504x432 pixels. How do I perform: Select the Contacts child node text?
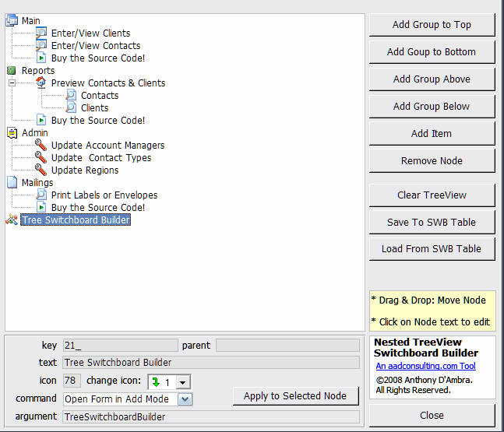pos(100,96)
